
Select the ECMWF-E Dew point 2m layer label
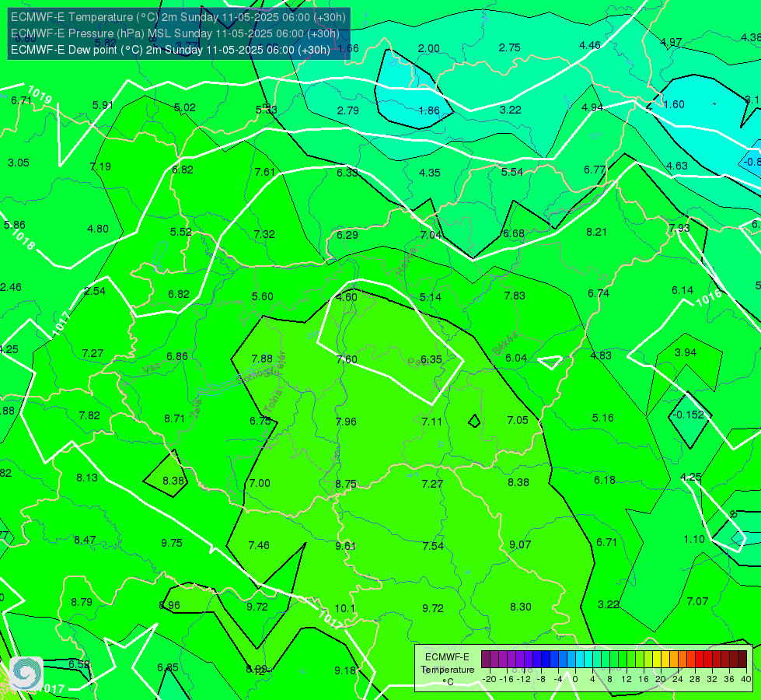(170, 50)
